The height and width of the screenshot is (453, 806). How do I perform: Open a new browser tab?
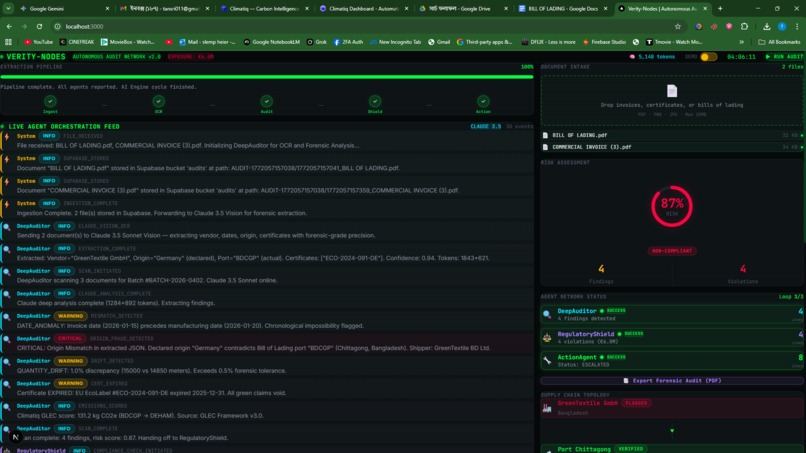720,8
